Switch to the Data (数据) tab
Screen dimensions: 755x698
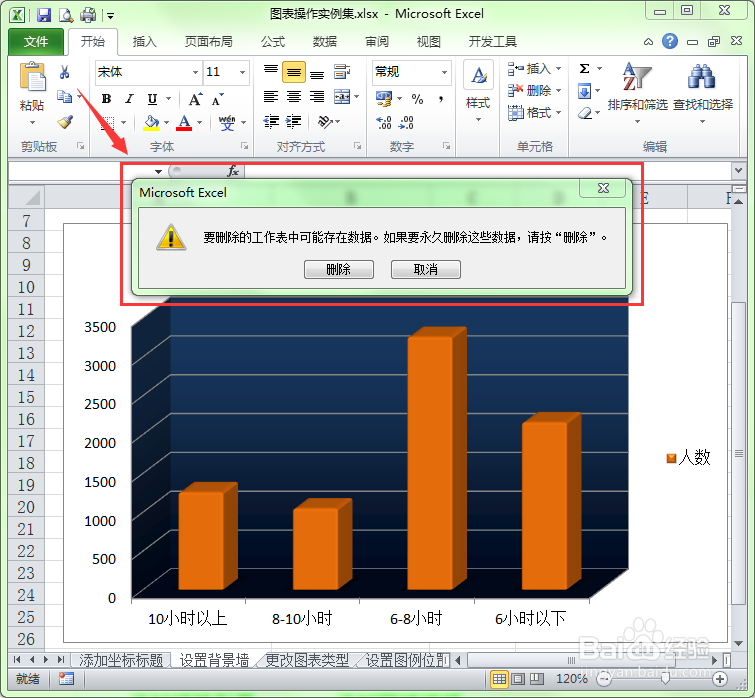click(325, 42)
